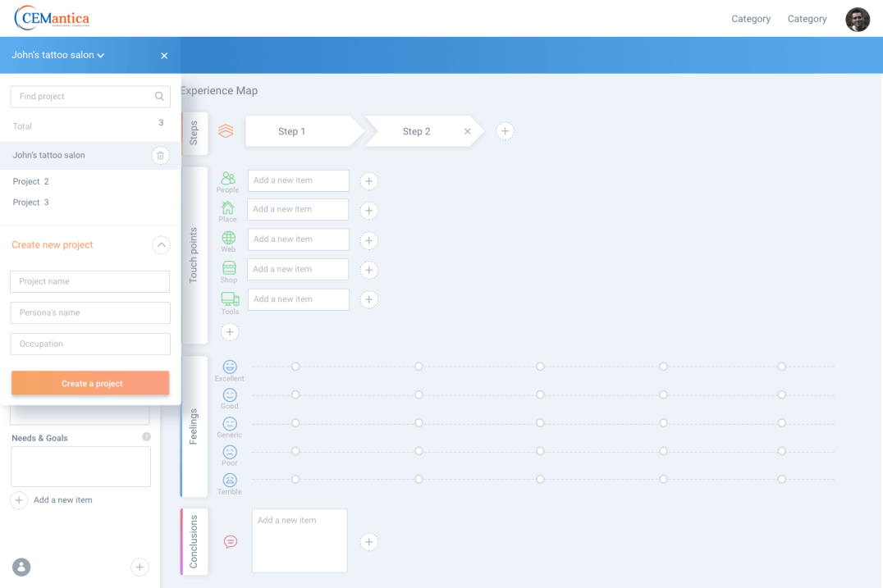Click the Web globe icon
Viewport: 883px width, 588px height.
pyautogui.click(x=228, y=238)
